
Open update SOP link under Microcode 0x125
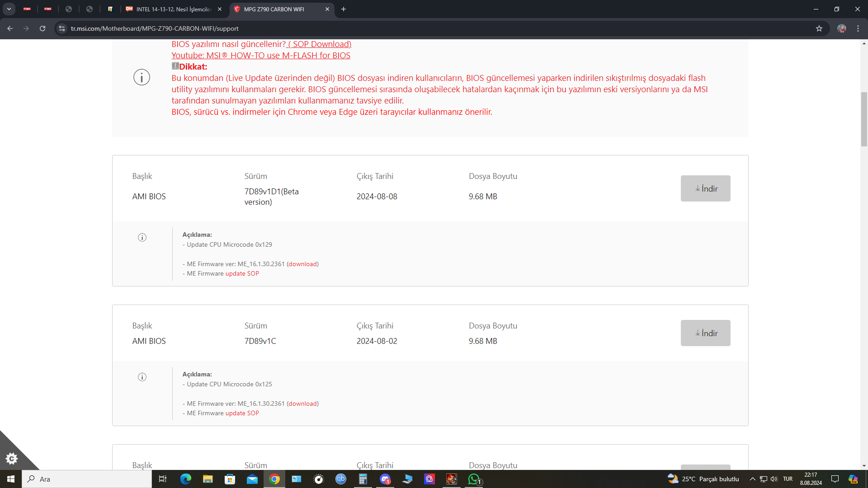tap(242, 413)
